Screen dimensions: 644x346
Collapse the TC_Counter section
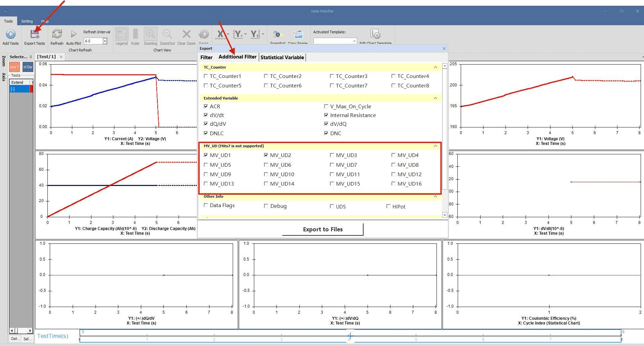(435, 67)
